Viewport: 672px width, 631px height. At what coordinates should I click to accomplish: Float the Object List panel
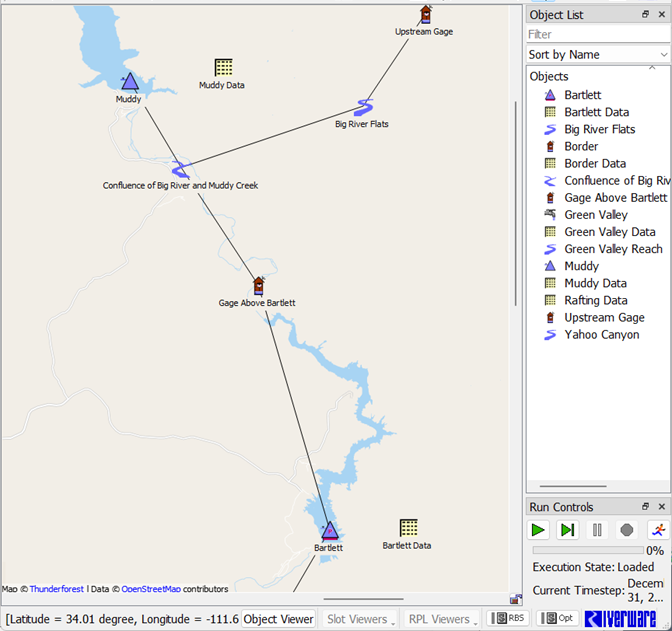pyautogui.click(x=645, y=15)
